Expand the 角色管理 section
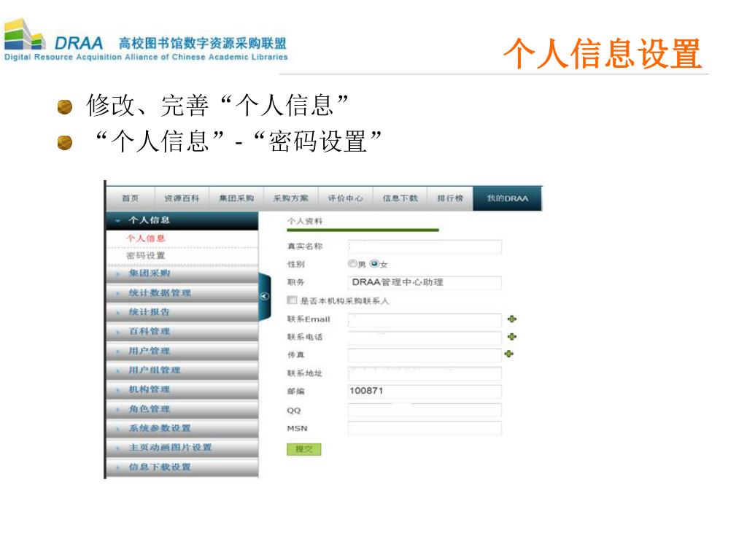This screenshot has height=560, width=747. point(182,409)
